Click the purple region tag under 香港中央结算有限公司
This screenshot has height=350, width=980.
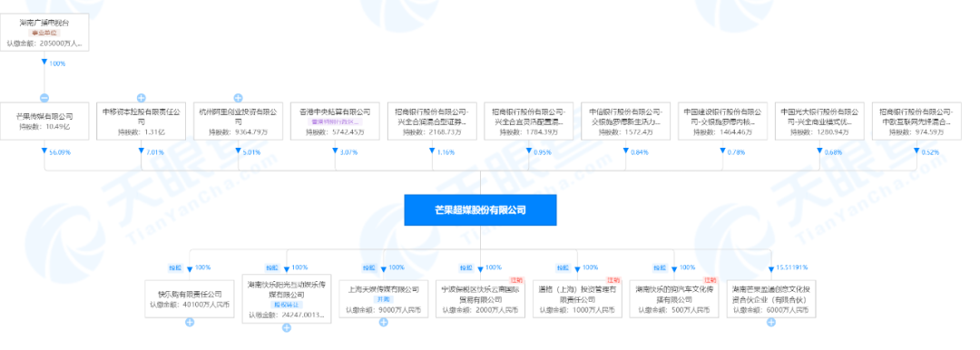(x=335, y=122)
